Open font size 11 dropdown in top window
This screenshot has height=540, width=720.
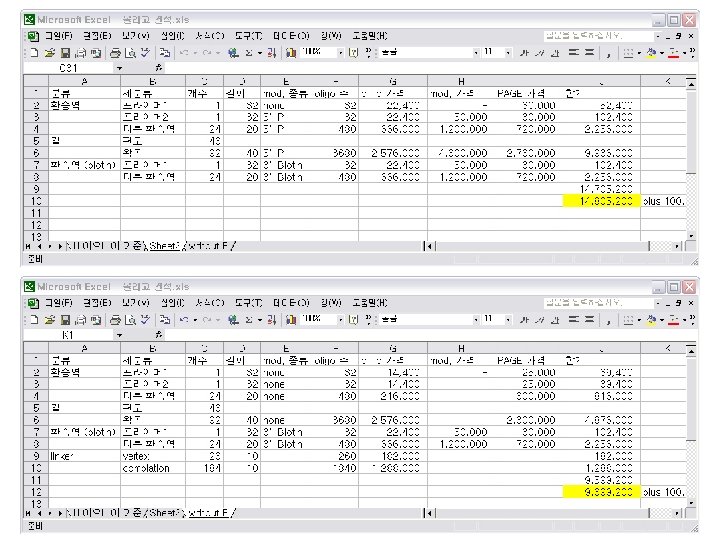tap(508, 53)
